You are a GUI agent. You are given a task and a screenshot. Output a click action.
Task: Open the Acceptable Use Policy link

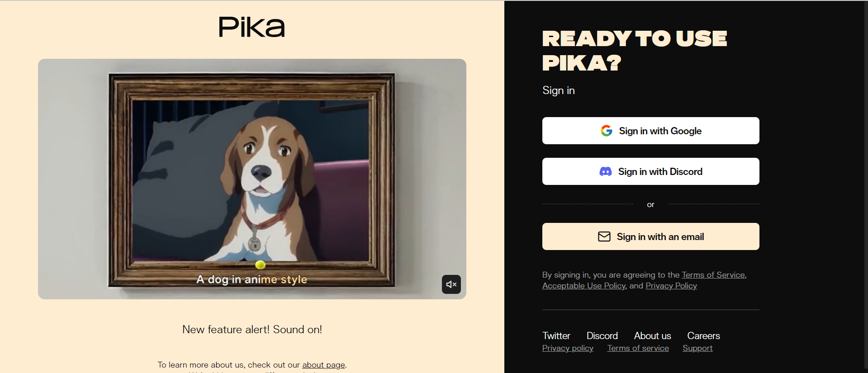coord(584,286)
